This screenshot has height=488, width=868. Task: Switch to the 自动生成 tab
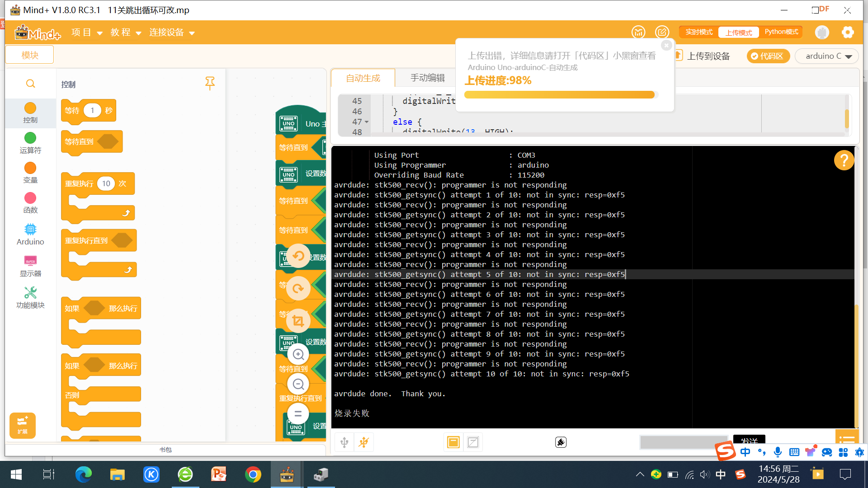[x=363, y=78]
